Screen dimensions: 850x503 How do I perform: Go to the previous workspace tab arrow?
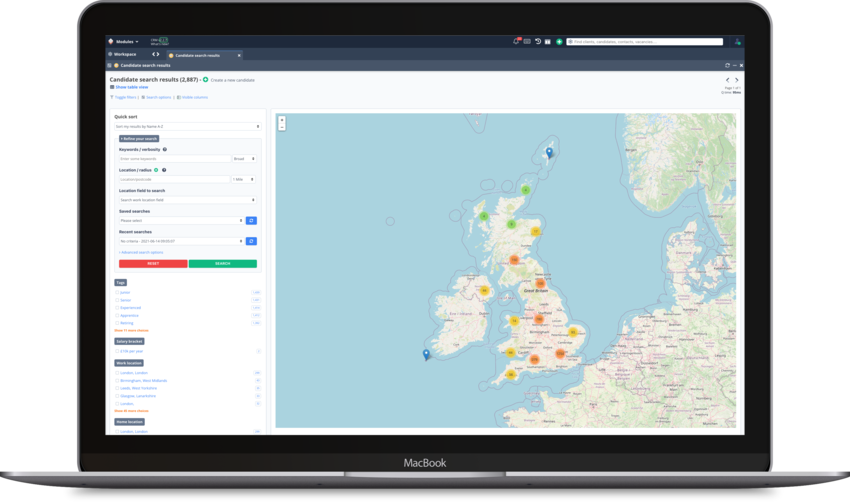pos(153,54)
